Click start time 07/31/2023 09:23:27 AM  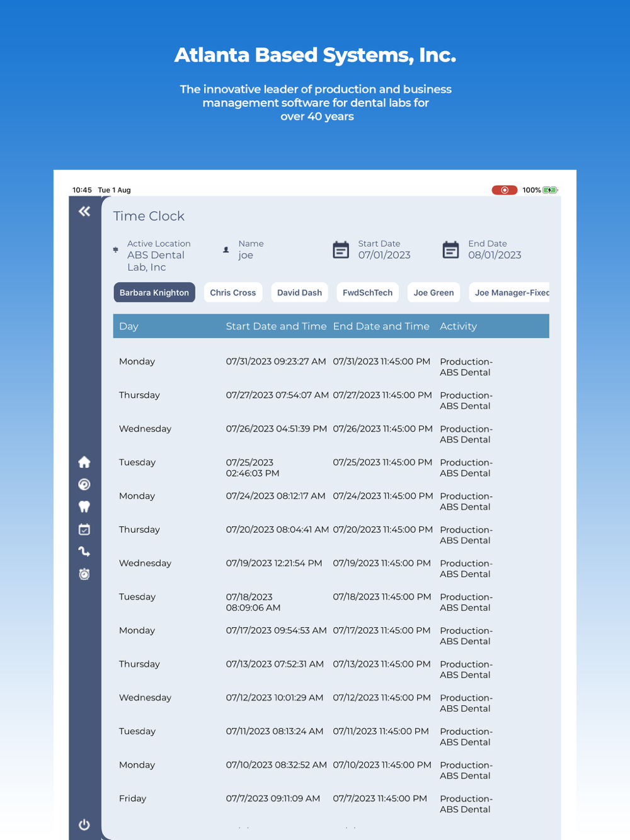276,361
